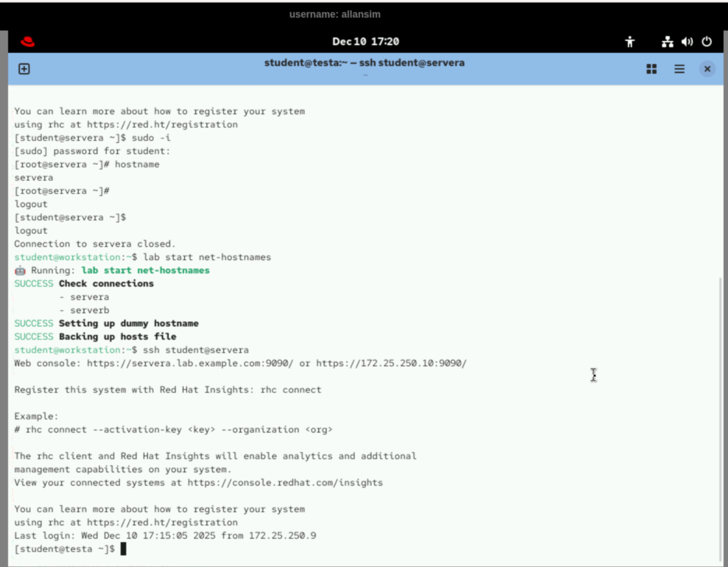728x567 pixels.
Task: Click "The rhc client and Red Hat Insights" line
Action: (x=215, y=456)
